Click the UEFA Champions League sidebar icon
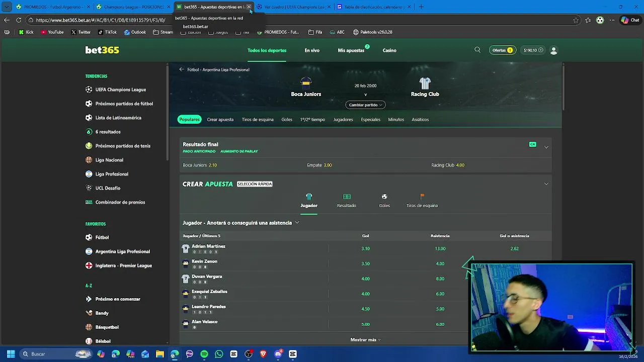Image resolution: width=644 pixels, height=362 pixels. 89,89
